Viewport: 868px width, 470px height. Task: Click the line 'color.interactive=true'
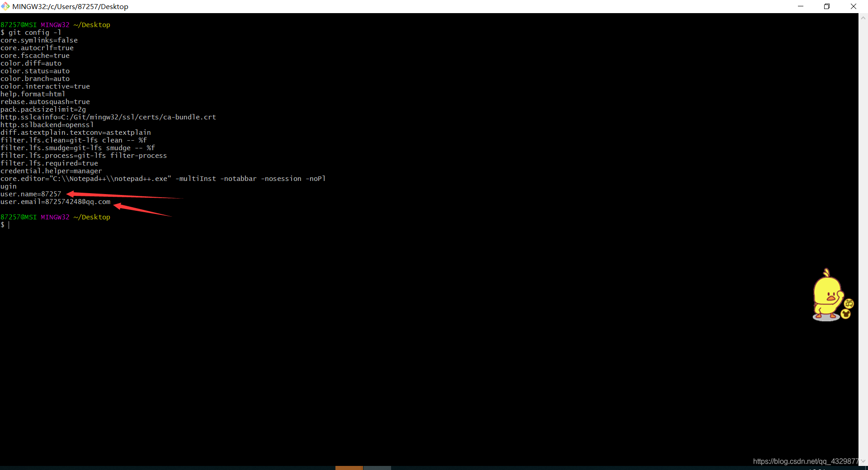point(45,86)
